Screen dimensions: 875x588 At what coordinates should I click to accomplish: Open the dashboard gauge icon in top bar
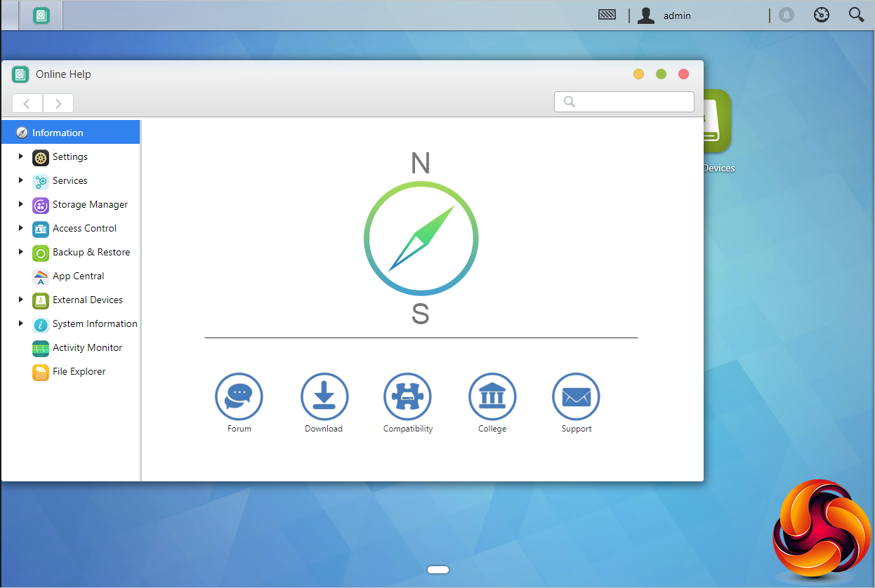(822, 15)
